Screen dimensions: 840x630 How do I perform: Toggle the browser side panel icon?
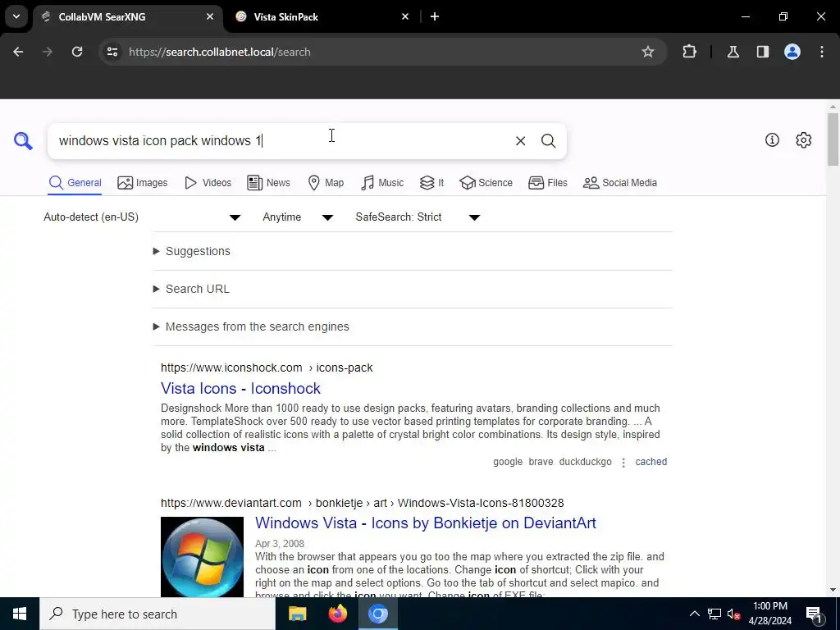tap(763, 52)
